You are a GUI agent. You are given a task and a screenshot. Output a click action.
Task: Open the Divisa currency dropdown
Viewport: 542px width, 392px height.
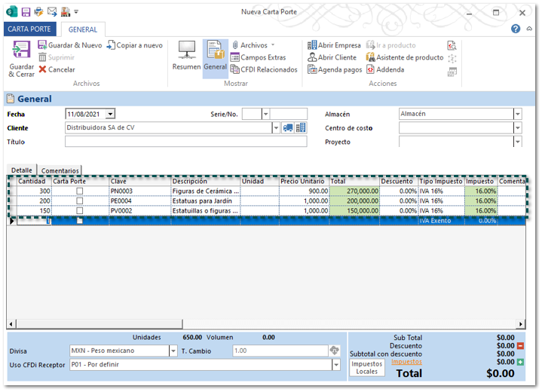click(x=173, y=351)
